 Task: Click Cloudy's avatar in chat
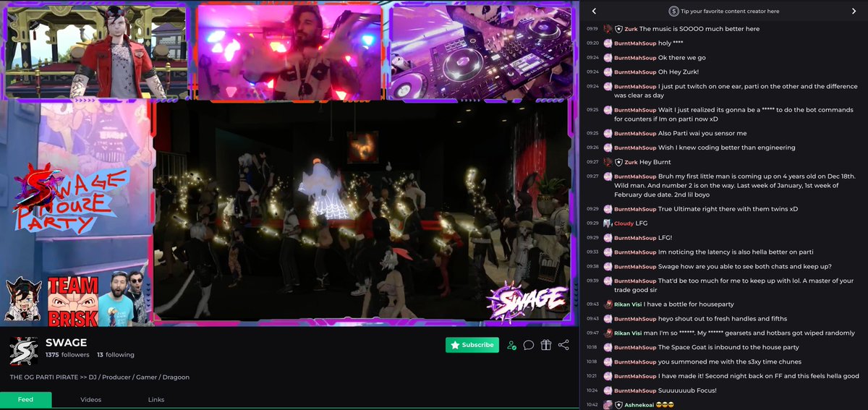coord(608,223)
